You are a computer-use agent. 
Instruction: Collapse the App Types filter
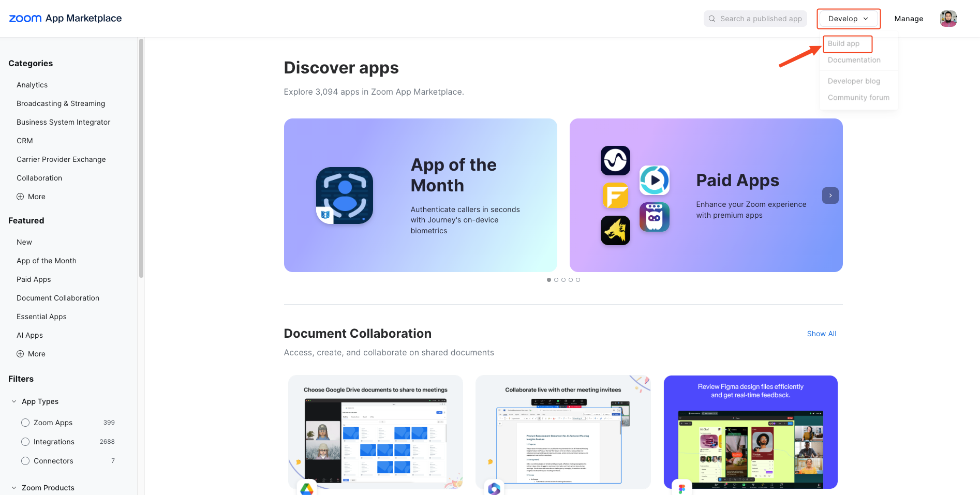[x=14, y=401]
